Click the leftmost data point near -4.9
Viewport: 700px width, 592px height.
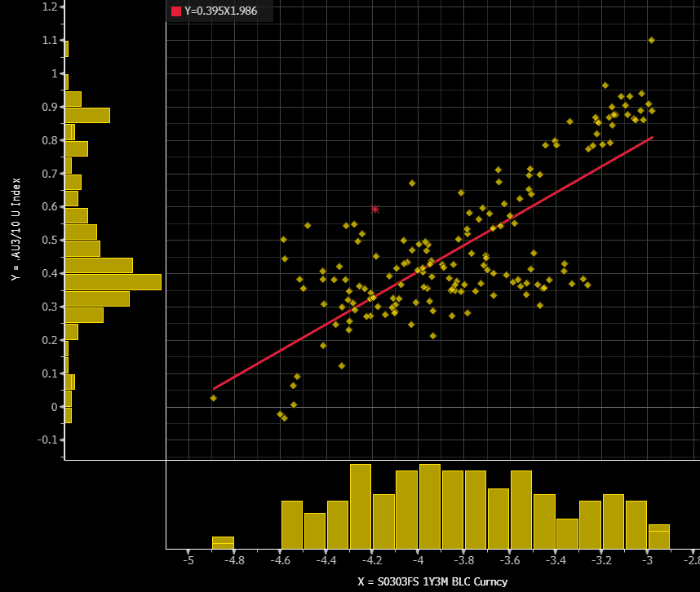click(x=213, y=398)
